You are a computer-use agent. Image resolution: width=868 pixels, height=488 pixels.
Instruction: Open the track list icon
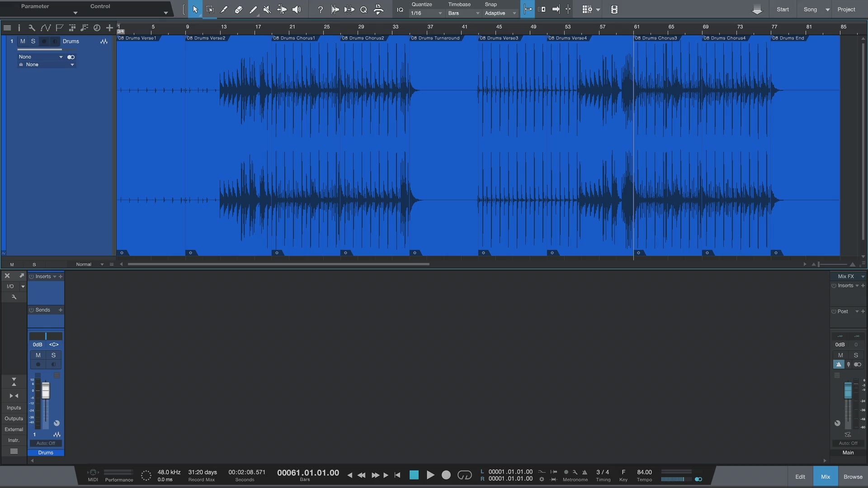(x=7, y=28)
